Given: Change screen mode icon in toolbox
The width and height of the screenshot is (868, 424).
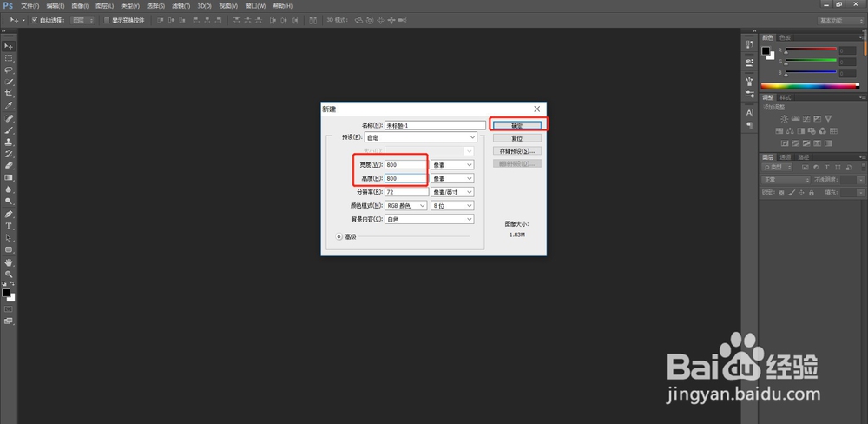Looking at the screenshot, I should 9,321.
